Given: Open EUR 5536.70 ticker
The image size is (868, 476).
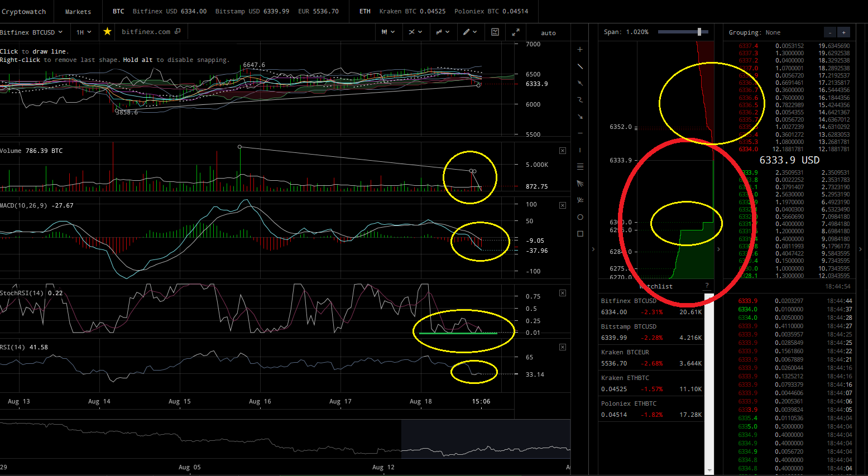Looking at the screenshot, I should point(319,11).
